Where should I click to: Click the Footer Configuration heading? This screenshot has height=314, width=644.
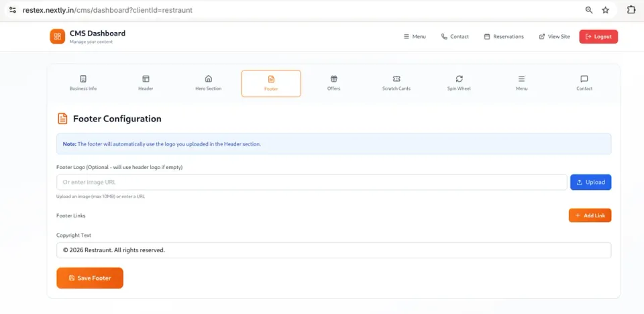[117, 119]
